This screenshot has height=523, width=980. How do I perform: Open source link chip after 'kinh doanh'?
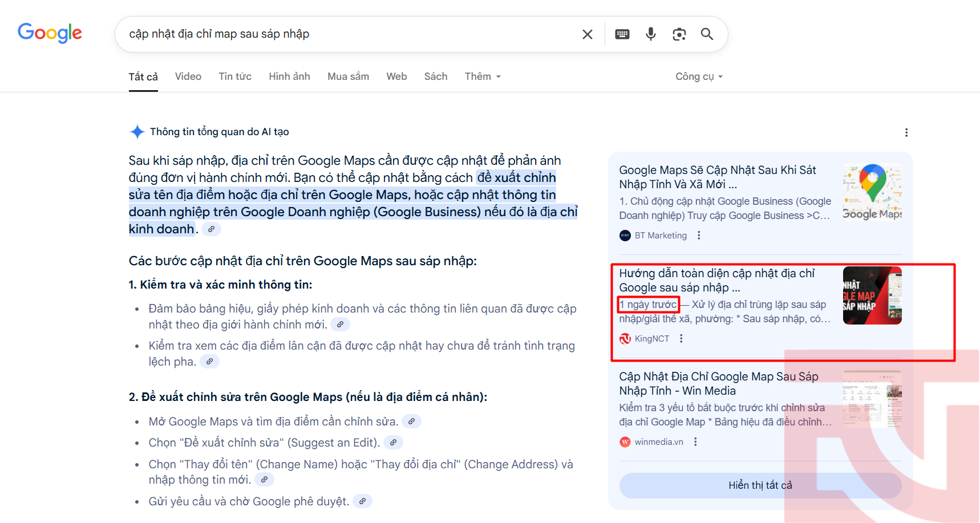212,229
